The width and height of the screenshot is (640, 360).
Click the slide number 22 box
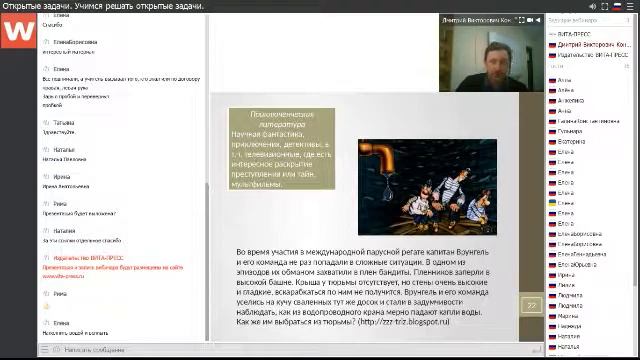(531, 305)
